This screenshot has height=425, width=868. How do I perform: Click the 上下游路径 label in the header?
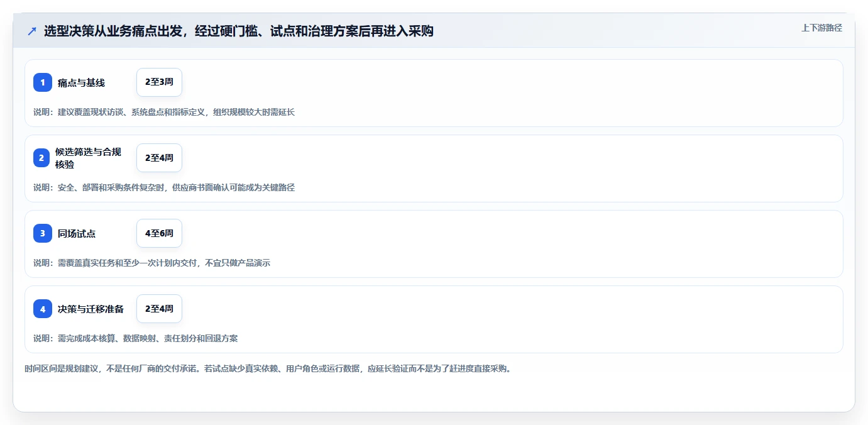821,28
